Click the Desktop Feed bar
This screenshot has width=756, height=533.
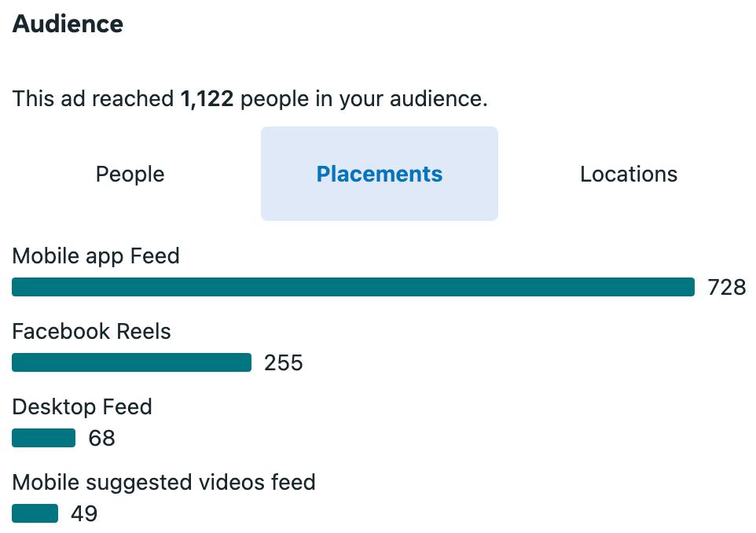coord(44,438)
